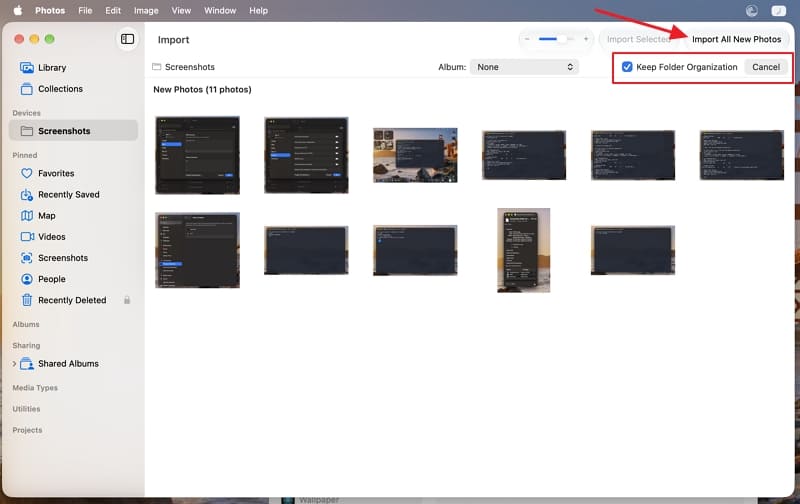Image resolution: width=800 pixels, height=504 pixels.
Task: Open the Photos menu
Action: tap(50, 10)
